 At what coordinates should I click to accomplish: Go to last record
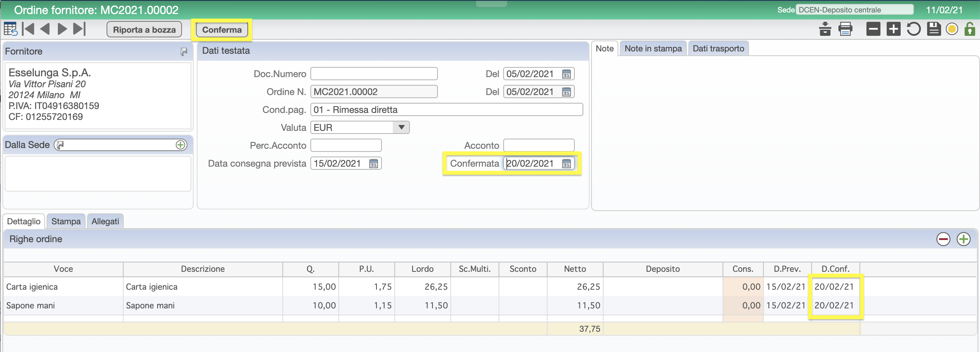pyautogui.click(x=79, y=29)
